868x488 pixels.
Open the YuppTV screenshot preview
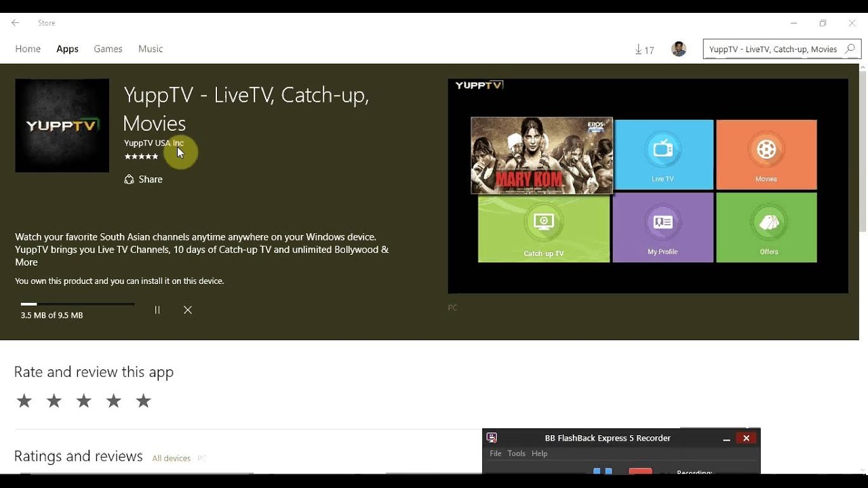tap(648, 186)
